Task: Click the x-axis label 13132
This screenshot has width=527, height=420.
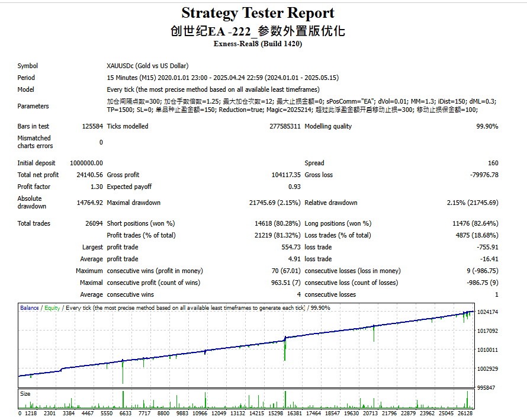Action: [x=237, y=413]
